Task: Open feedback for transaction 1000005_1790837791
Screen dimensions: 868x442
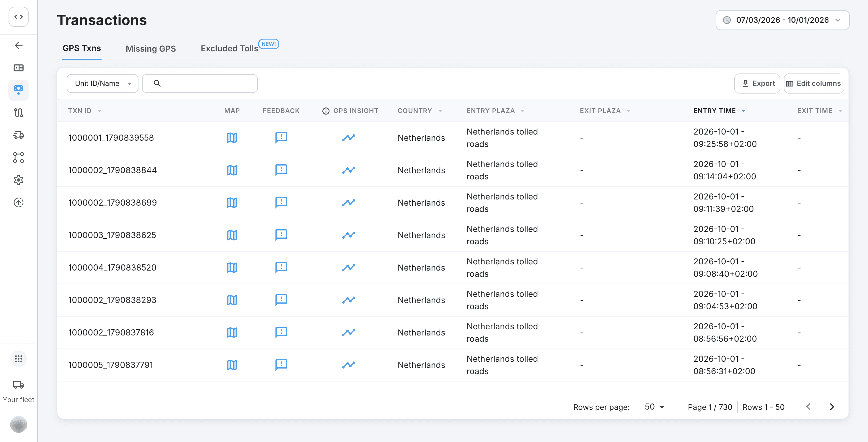Action: [x=281, y=365]
